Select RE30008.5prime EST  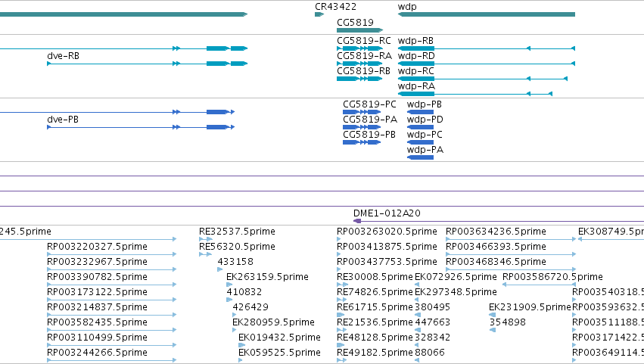pos(375,277)
